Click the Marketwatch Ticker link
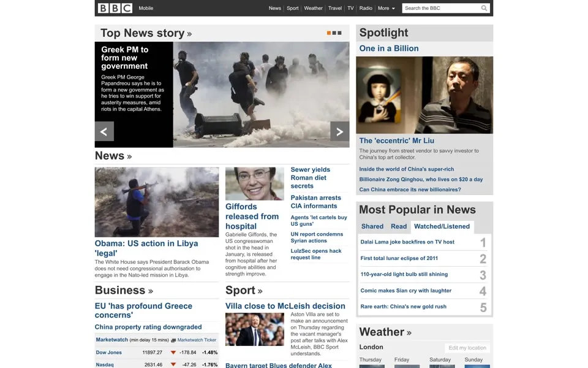Screen dimensions: 588x368 (x=197, y=340)
